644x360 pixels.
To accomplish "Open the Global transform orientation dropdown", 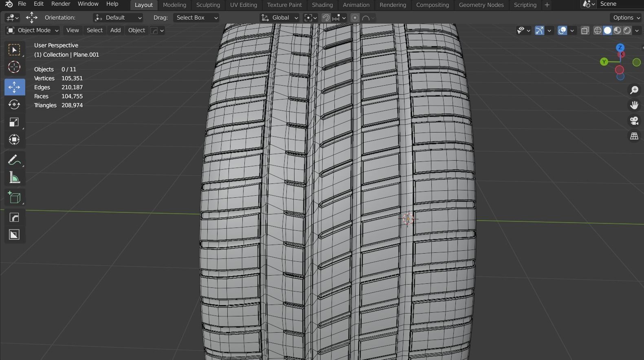I will (279, 18).
